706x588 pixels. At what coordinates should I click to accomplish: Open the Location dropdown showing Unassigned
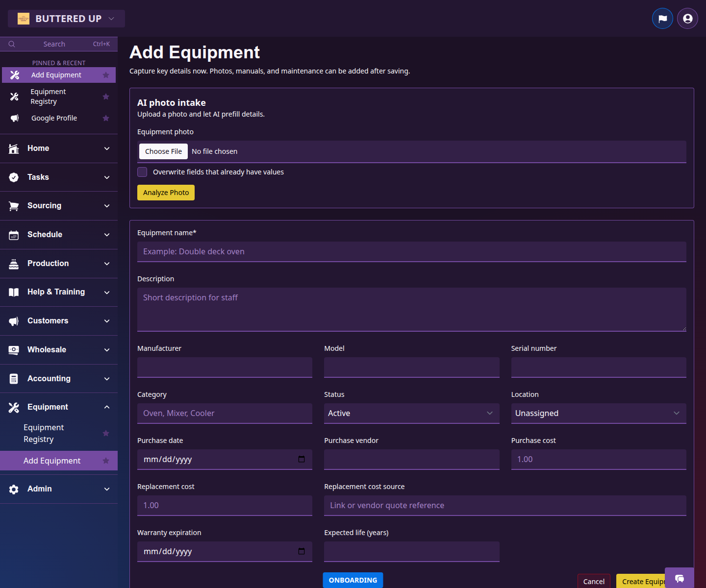pyautogui.click(x=598, y=413)
